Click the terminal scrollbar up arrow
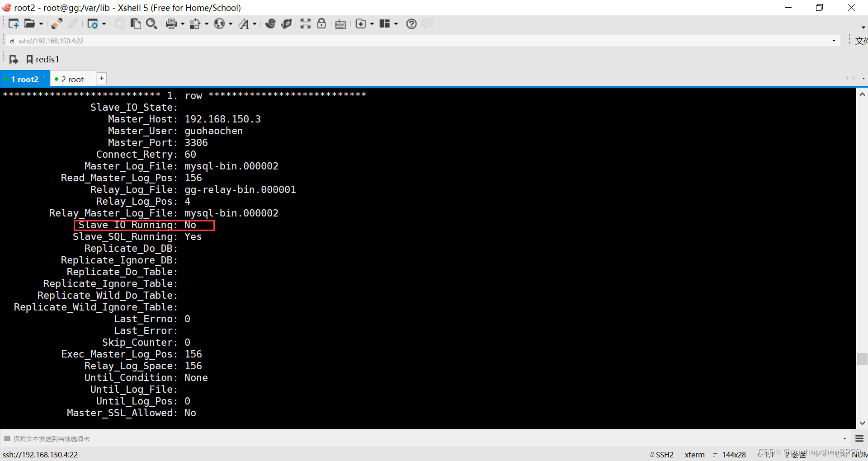 pos(862,94)
